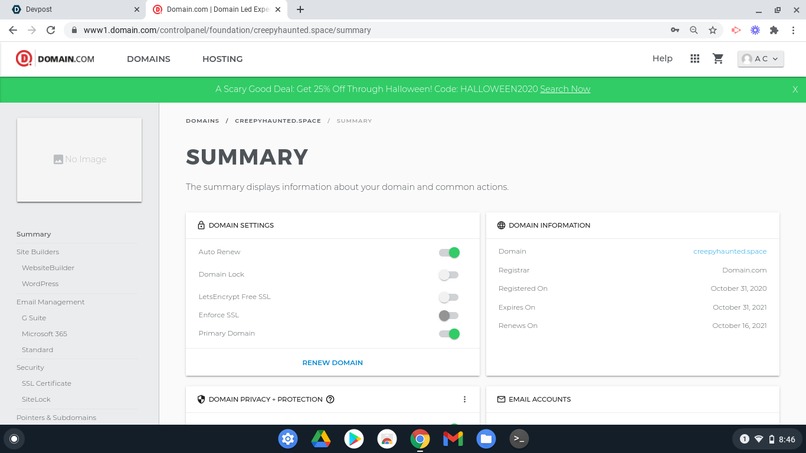Screen dimensions: 806x453
Task: Open the Chrome extensions puzzle icon
Action: (x=774, y=30)
